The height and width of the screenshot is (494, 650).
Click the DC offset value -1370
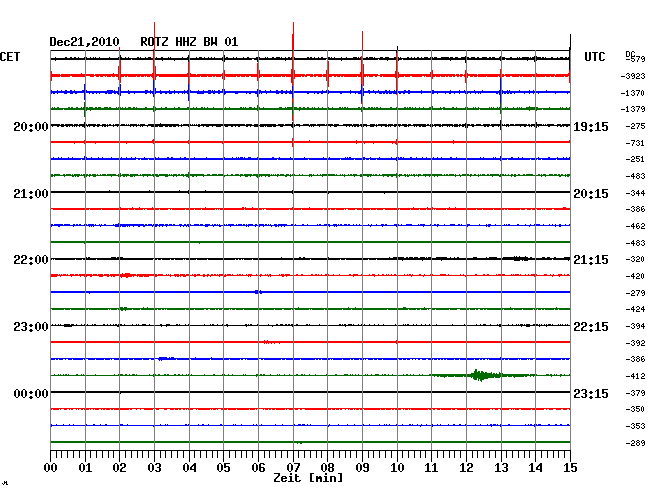633,93
